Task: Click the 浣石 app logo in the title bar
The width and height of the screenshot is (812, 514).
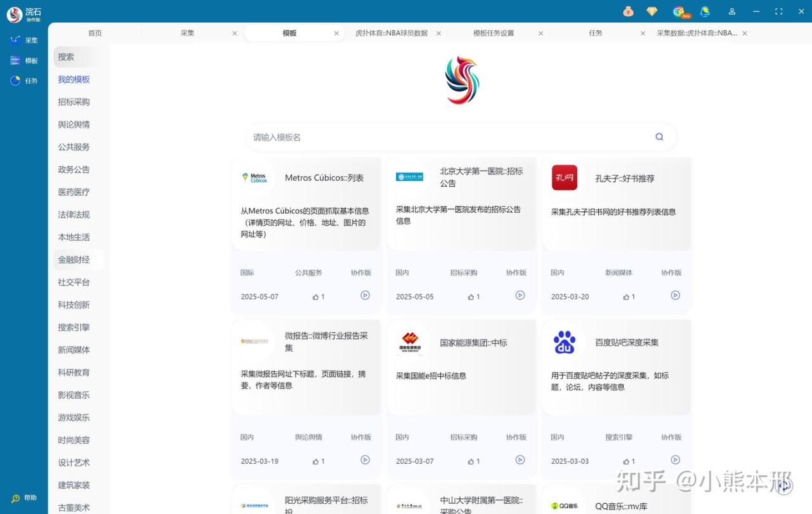Action: 15,15
